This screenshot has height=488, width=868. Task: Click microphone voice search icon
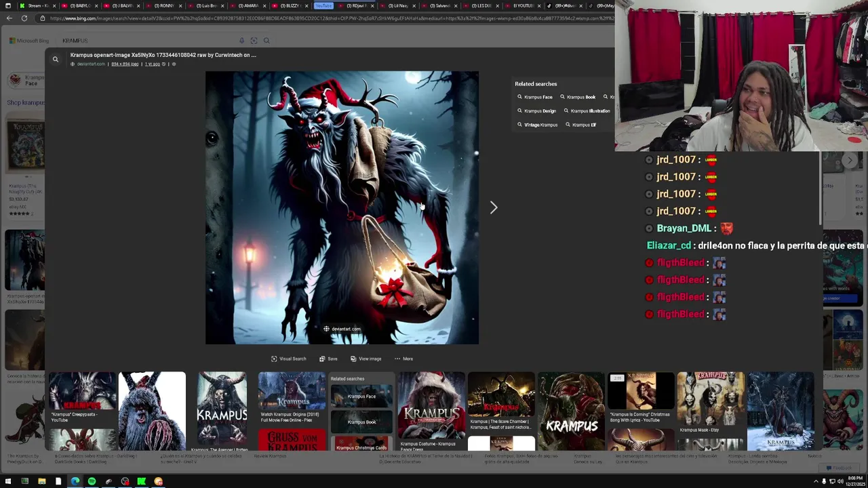point(241,41)
